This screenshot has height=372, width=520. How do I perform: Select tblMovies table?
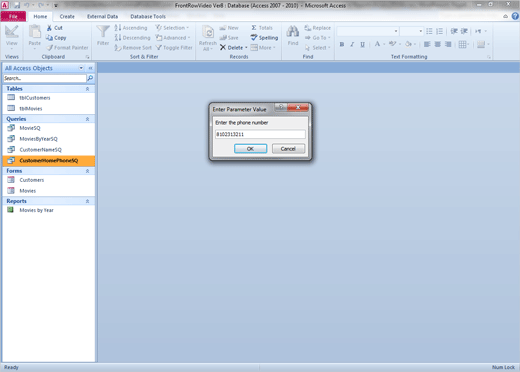(49, 108)
